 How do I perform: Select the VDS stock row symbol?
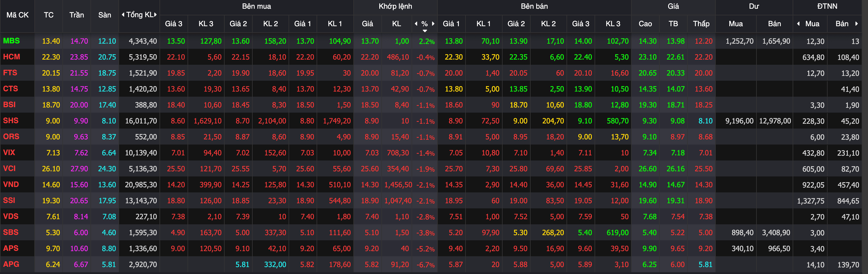[11, 216]
